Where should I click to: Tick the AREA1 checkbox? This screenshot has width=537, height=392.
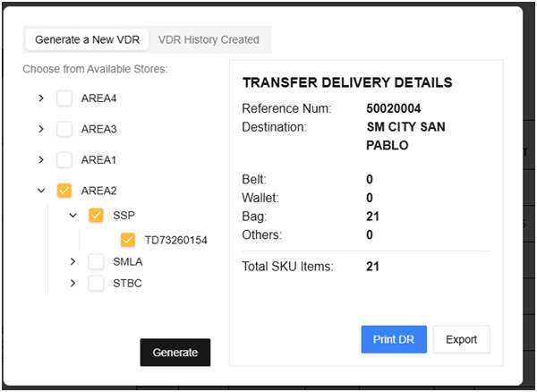[x=64, y=159]
